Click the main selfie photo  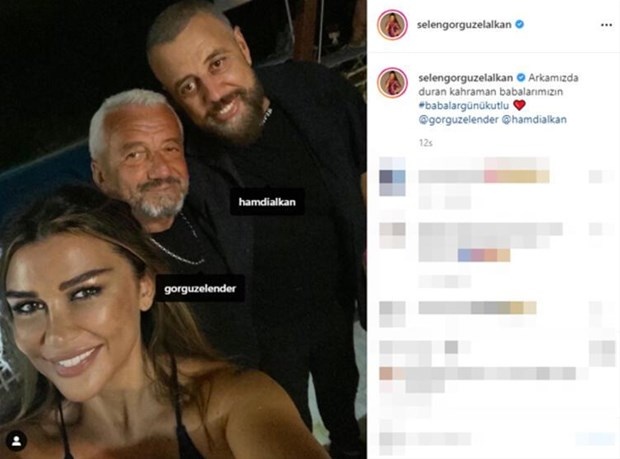coord(183,229)
